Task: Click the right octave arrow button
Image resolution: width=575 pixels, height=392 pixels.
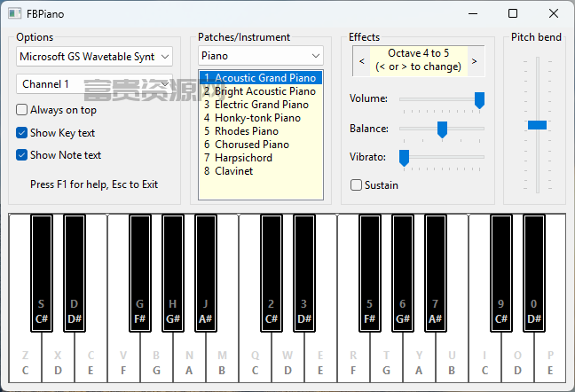Action: (474, 61)
